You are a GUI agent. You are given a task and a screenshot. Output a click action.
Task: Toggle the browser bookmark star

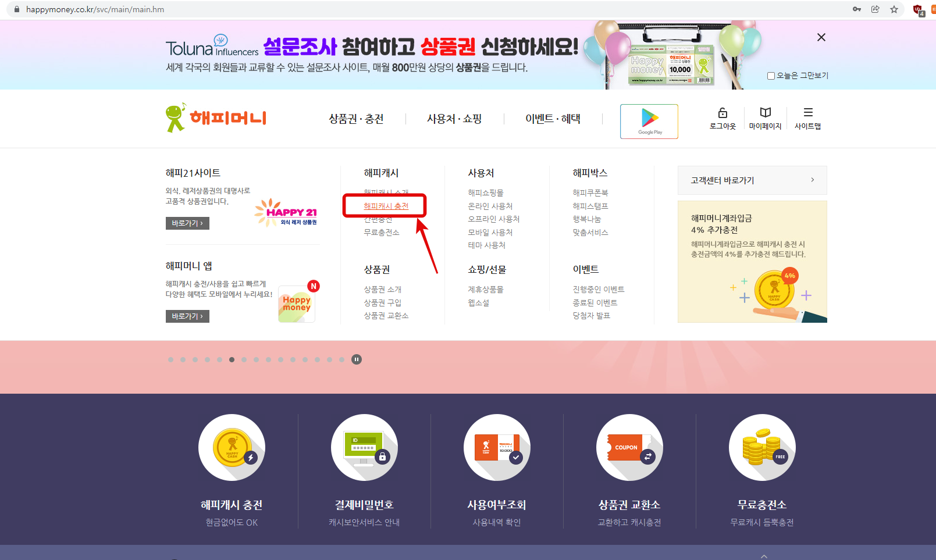click(x=894, y=9)
